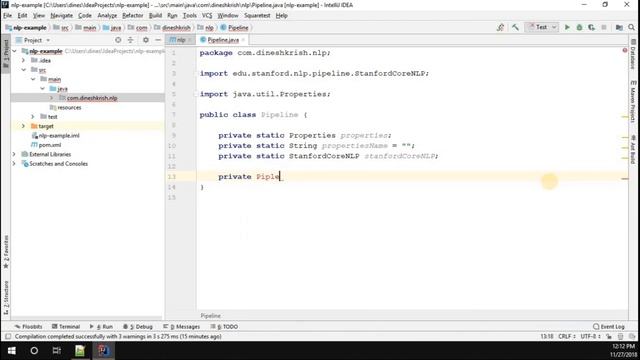640x360 pixels.
Task: Open the 4: Run tool window
Action: pyautogui.click(x=101, y=327)
